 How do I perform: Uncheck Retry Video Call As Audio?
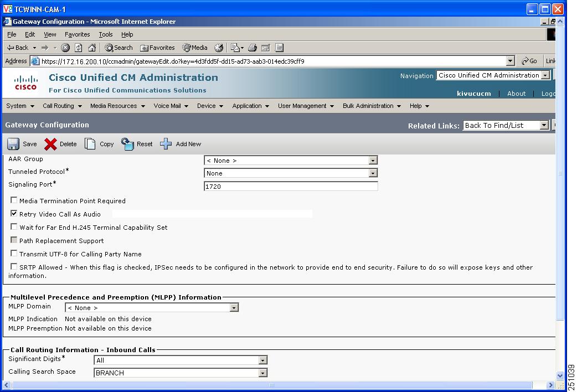[x=14, y=214]
